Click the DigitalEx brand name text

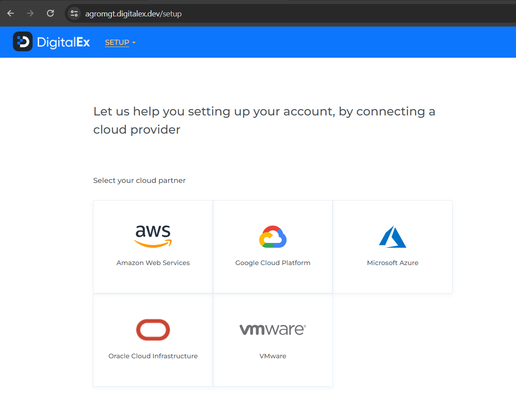pyautogui.click(x=63, y=42)
